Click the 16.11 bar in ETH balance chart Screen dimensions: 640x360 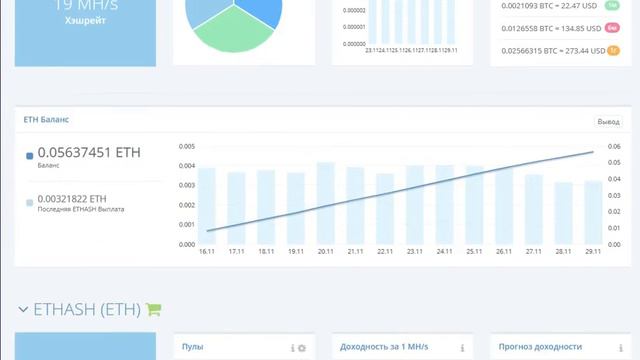[x=207, y=206]
